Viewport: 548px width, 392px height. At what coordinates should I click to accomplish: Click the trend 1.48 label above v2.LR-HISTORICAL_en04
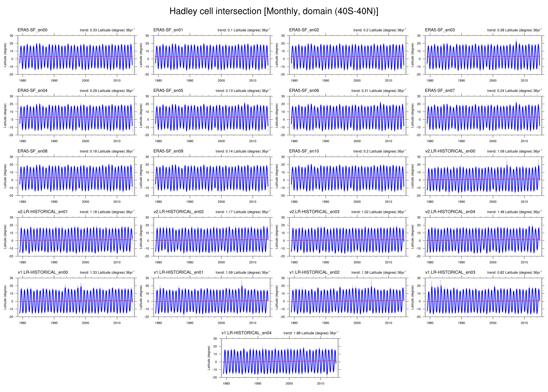coord(514,212)
